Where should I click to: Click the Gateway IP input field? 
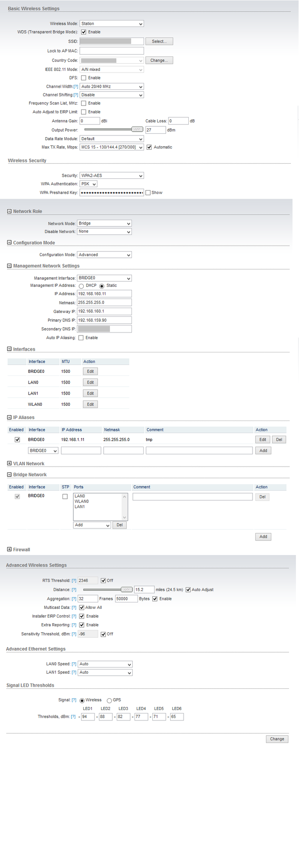click(x=104, y=312)
